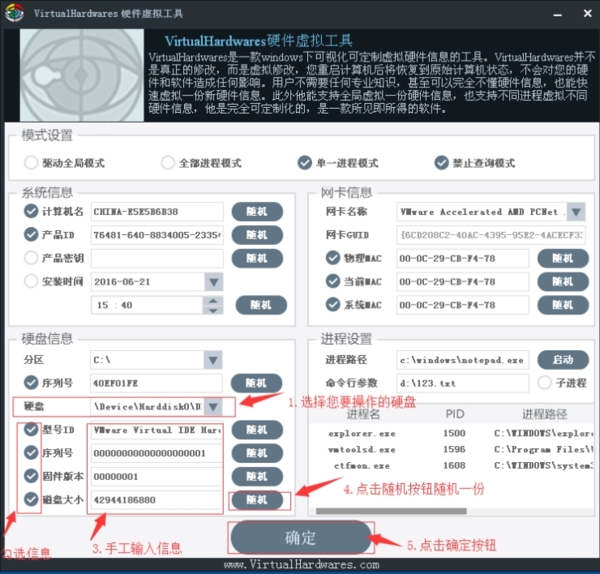Click the 物理MAC address field

(x=463, y=258)
